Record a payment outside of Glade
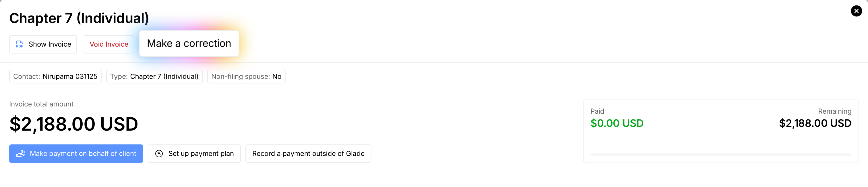This screenshot has height=187, width=868. point(308,154)
